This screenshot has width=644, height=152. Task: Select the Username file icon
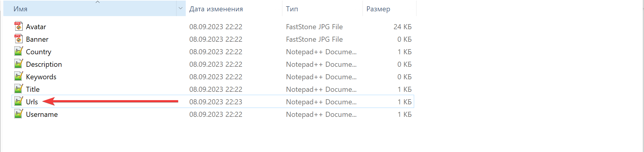pos(18,114)
